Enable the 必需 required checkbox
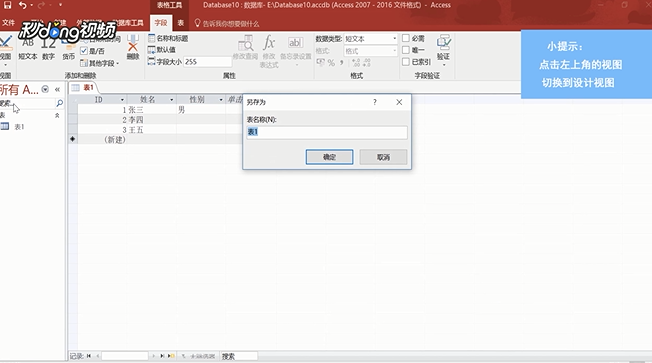652x363 pixels. (x=406, y=38)
